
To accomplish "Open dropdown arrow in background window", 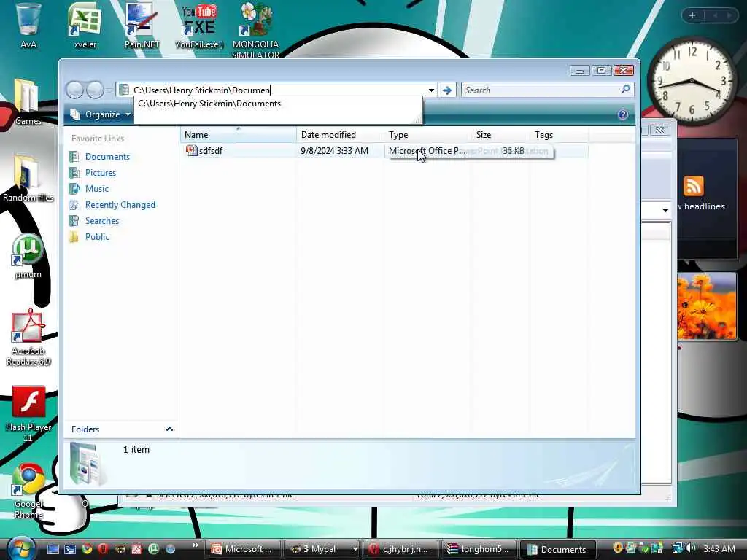I will tap(665, 210).
